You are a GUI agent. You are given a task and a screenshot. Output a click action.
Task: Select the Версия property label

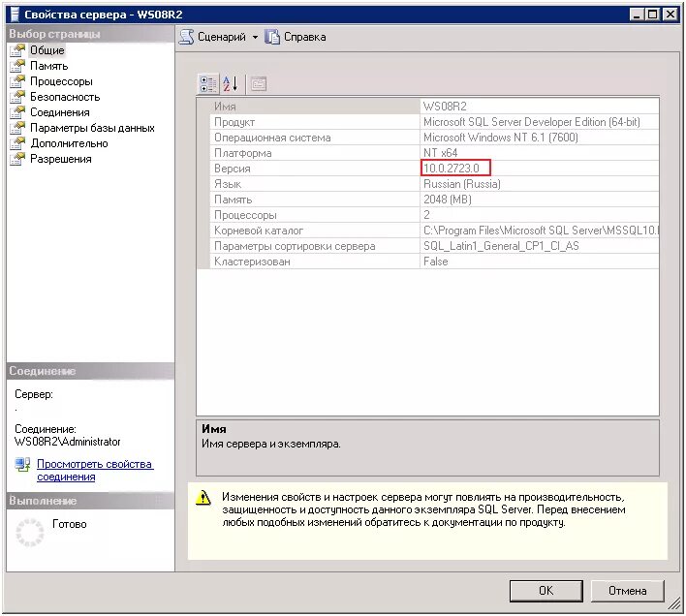click(x=232, y=169)
